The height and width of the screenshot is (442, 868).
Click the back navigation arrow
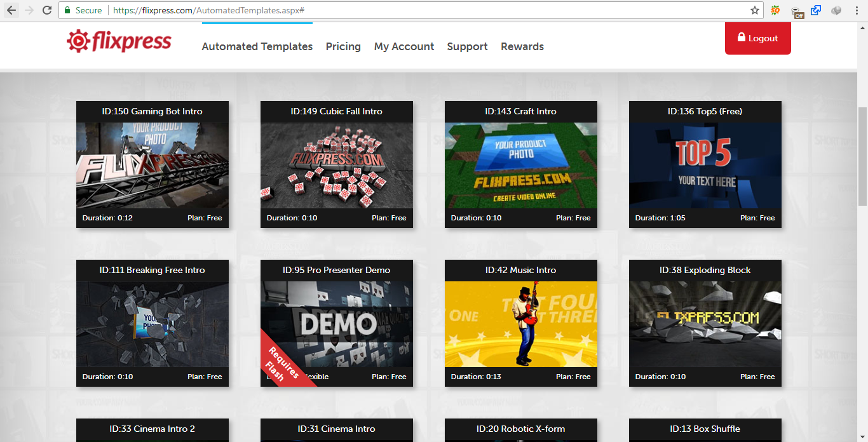(x=11, y=10)
